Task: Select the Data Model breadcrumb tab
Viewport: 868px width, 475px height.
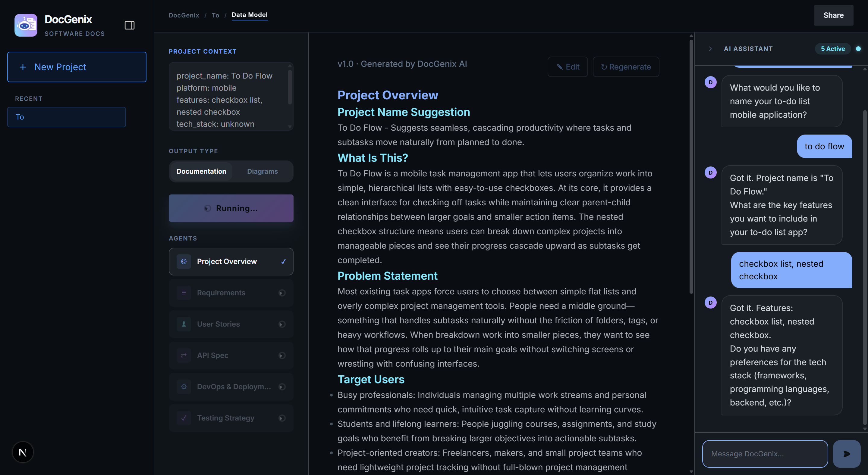Action: [249, 15]
